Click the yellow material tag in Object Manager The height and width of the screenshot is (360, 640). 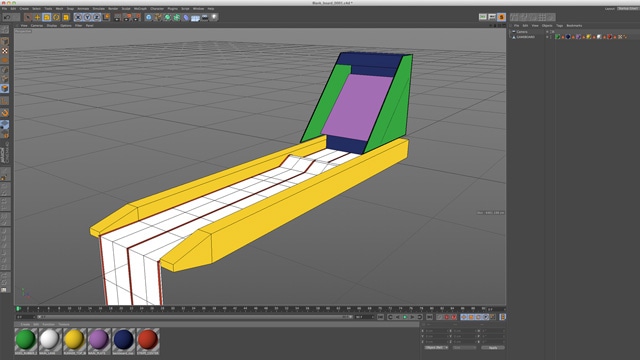(589, 37)
